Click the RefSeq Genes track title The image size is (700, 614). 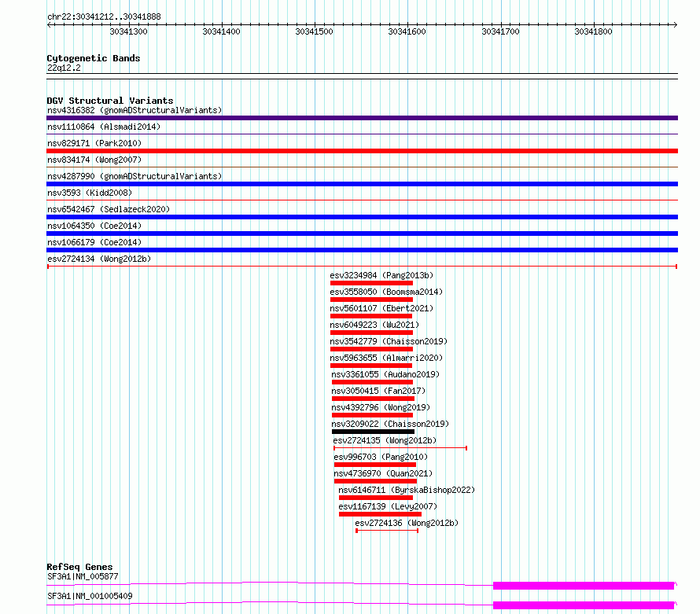pyautogui.click(x=79, y=567)
